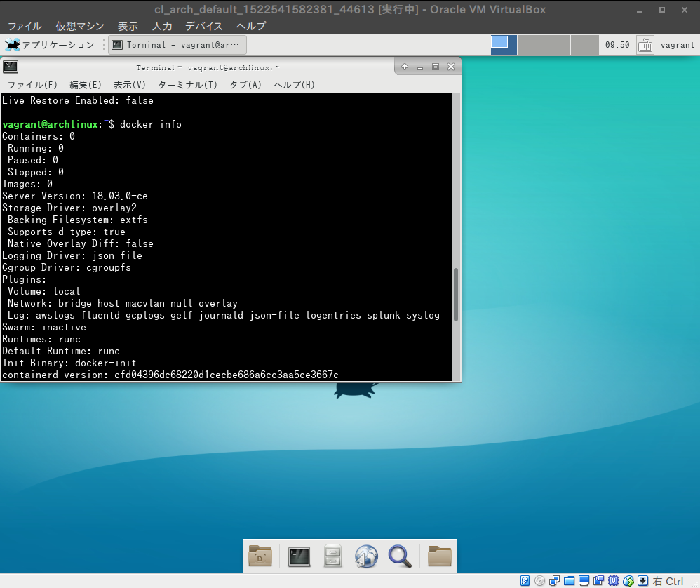The width and height of the screenshot is (700, 588).
Task: Open the terminal ヘルプ(H) menu
Action: pyautogui.click(x=294, y=84)
